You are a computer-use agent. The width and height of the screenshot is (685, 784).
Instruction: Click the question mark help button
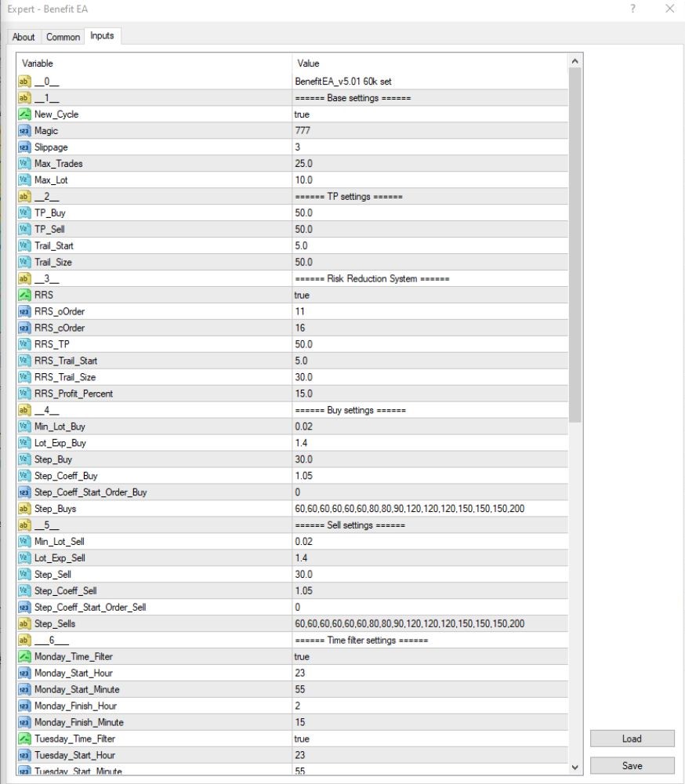[633, 9]
